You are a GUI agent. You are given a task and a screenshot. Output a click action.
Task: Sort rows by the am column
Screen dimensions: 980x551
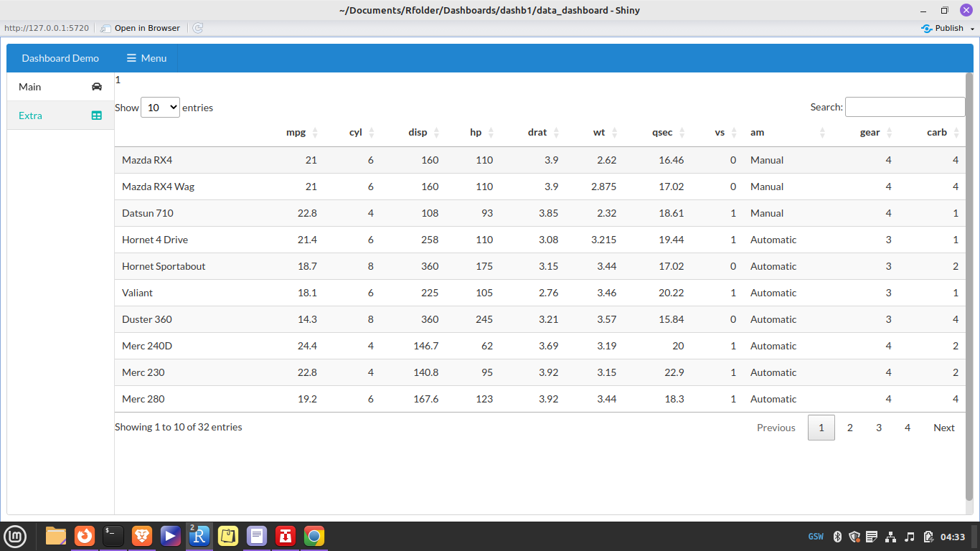[x=757, y=132]
